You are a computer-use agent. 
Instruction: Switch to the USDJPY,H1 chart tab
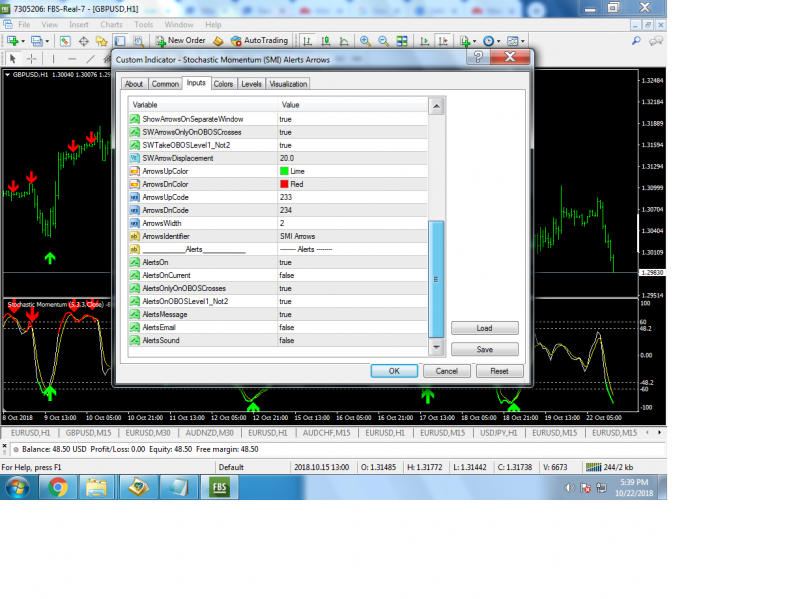coord(498,433)
